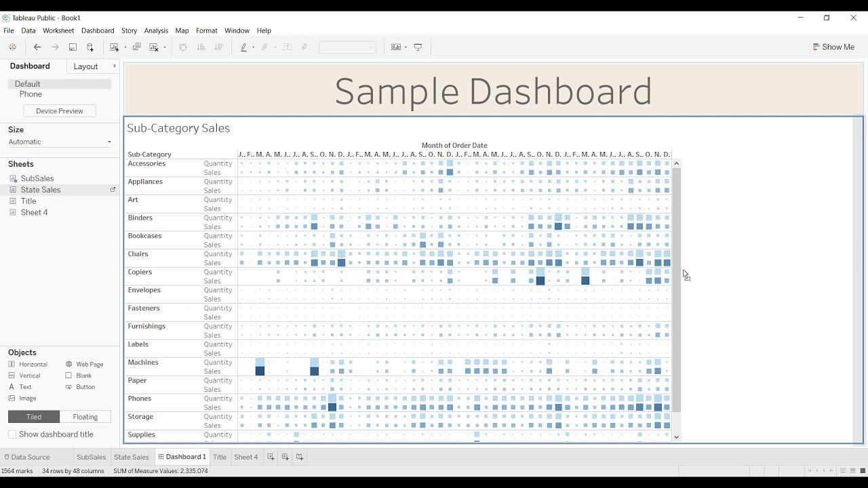Viewport: 868px width, 488px height.
Task: Select the Floating layout toggle
Action: pyautogui.click(x=85, y=417)
